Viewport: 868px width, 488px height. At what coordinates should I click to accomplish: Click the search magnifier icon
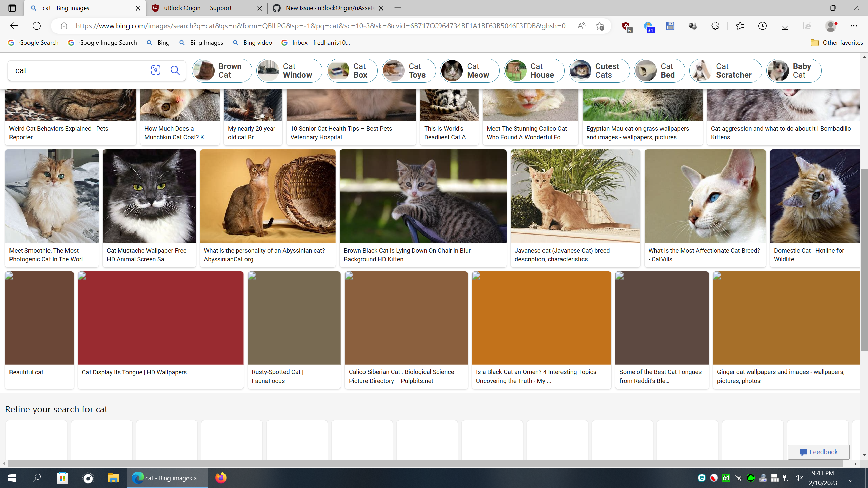click(x=175, y=70)
